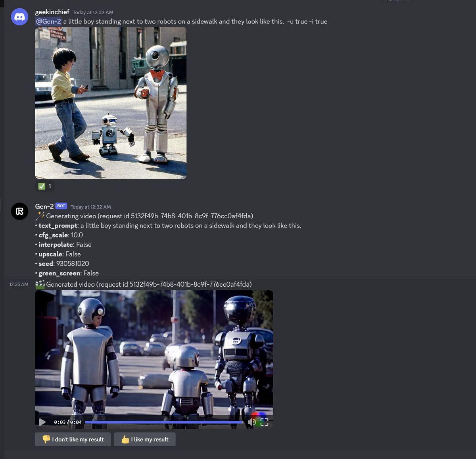Enter fullscreen on the generated video
This screenshot has width=476, height=459.
265,422
